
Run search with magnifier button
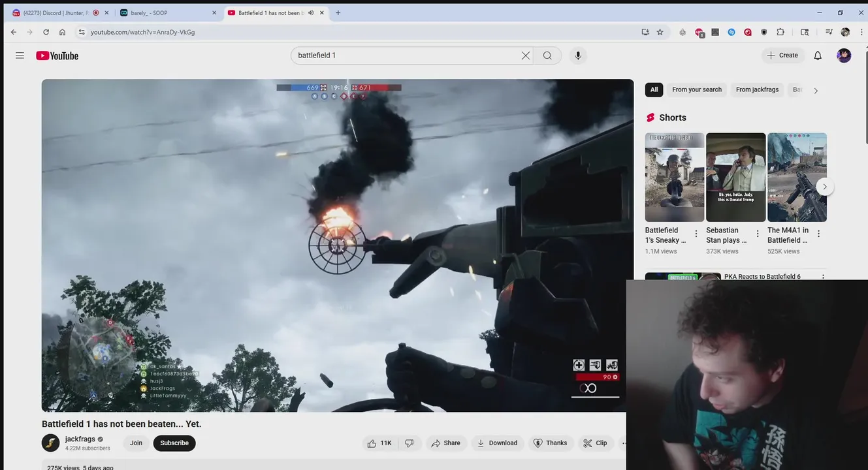(547, 55)
